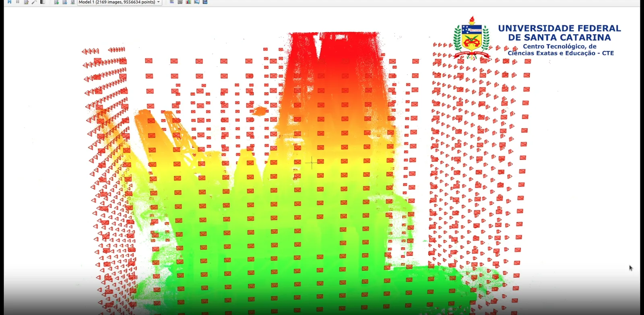This screenshot has width=644, height=315.
Task: Grab movie toolbar icon
Action: [x=205, y=2]
